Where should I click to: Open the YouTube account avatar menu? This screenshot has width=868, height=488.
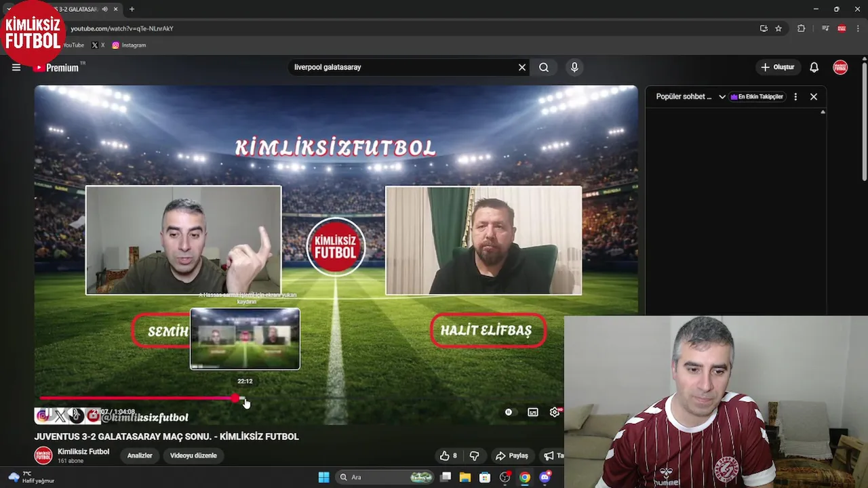[x=840, y=67]
